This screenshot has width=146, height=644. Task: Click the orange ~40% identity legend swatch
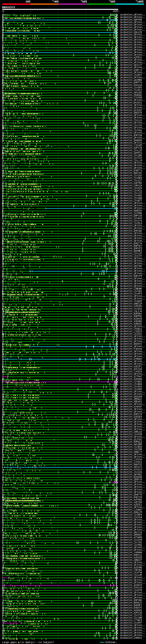[x=45, y=4]
